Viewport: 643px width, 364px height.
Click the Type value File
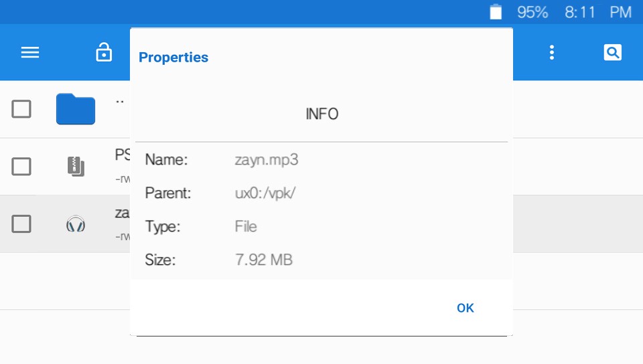246,226
